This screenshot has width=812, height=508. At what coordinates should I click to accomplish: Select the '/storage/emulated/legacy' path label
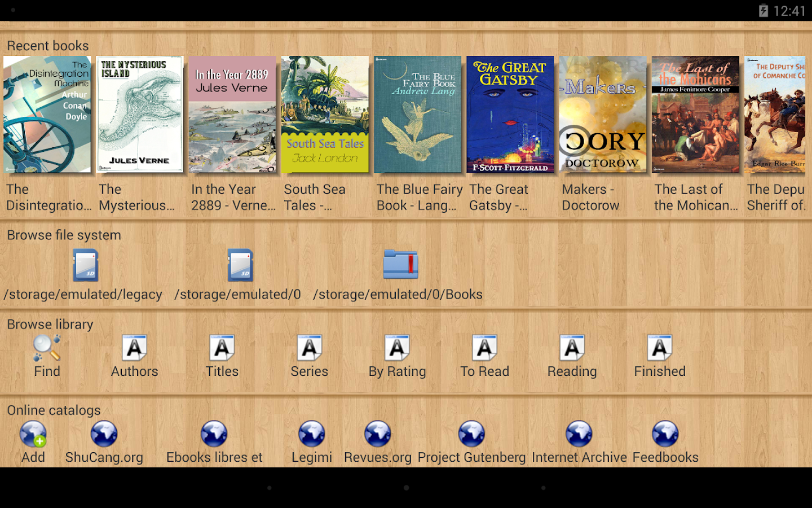[83, 295]
